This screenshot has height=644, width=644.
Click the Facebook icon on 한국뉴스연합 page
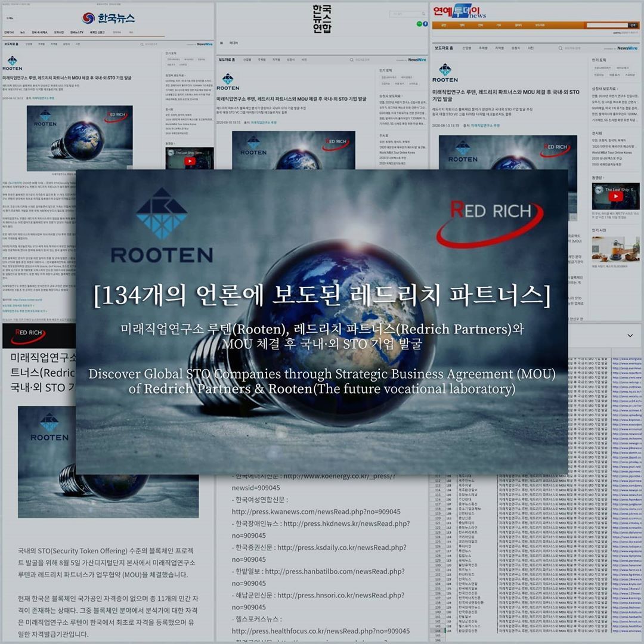tap(425, 24)
